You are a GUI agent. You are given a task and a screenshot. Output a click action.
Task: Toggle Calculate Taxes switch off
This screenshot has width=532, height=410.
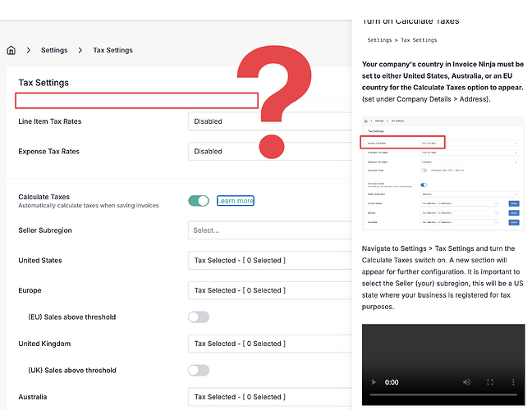coord(199,201)
